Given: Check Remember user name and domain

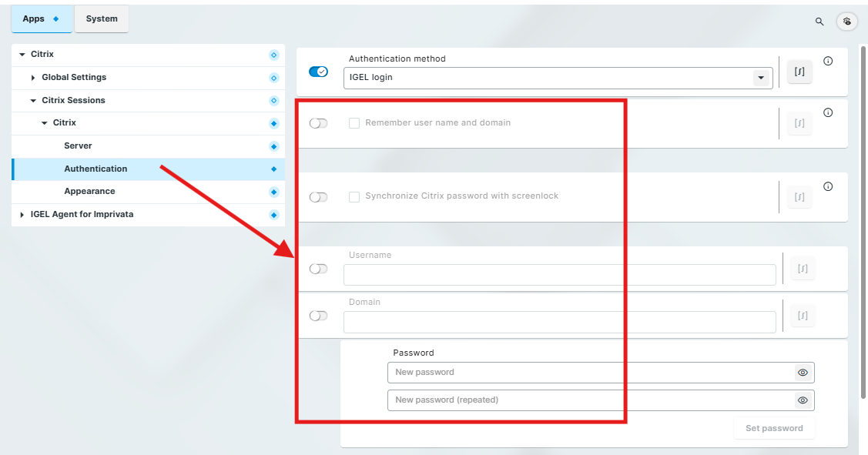Looking at the screenshot, I should coord(354,123).
